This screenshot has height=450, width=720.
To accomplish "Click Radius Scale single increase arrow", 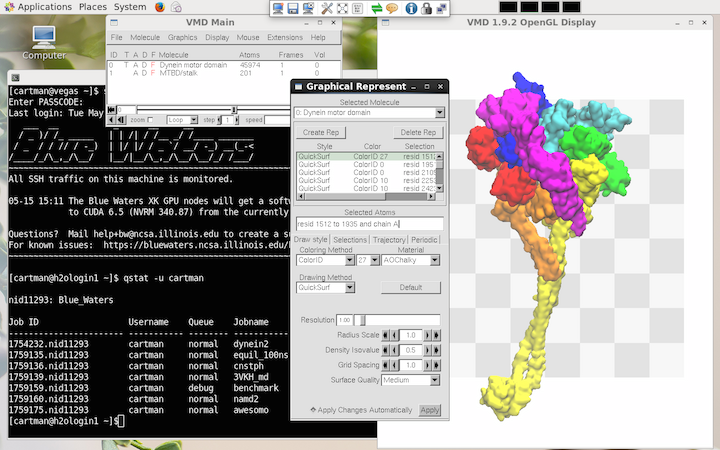I will (x=427, y=335).
